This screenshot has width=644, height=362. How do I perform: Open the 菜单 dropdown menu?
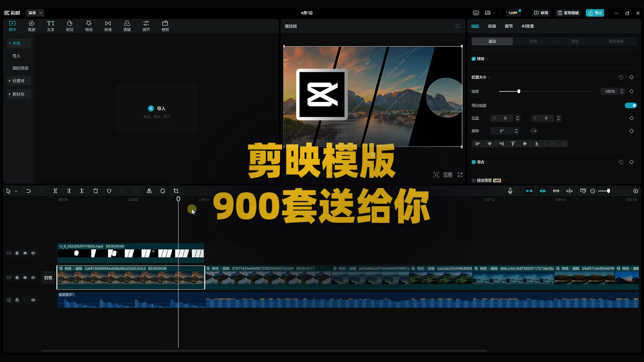tap(35, 13)
